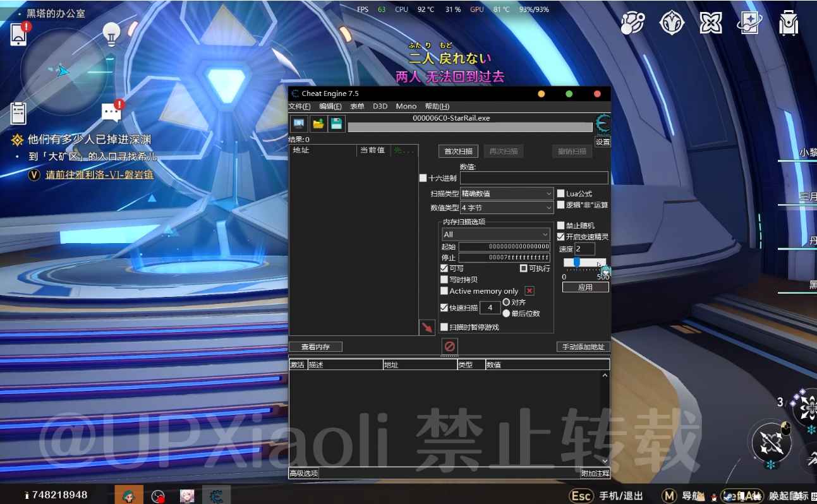This screenshot has height=504, width=817.
Task: Click the 起始 start address field
Action: point(504,247)
